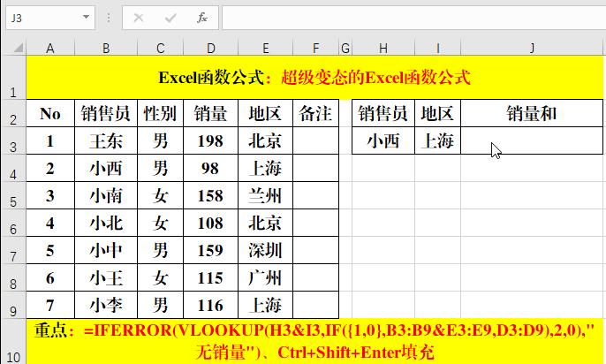The image size is (606, 364).
Task: Click the 销售员 header in column B
Action: (x=106, y=113)
